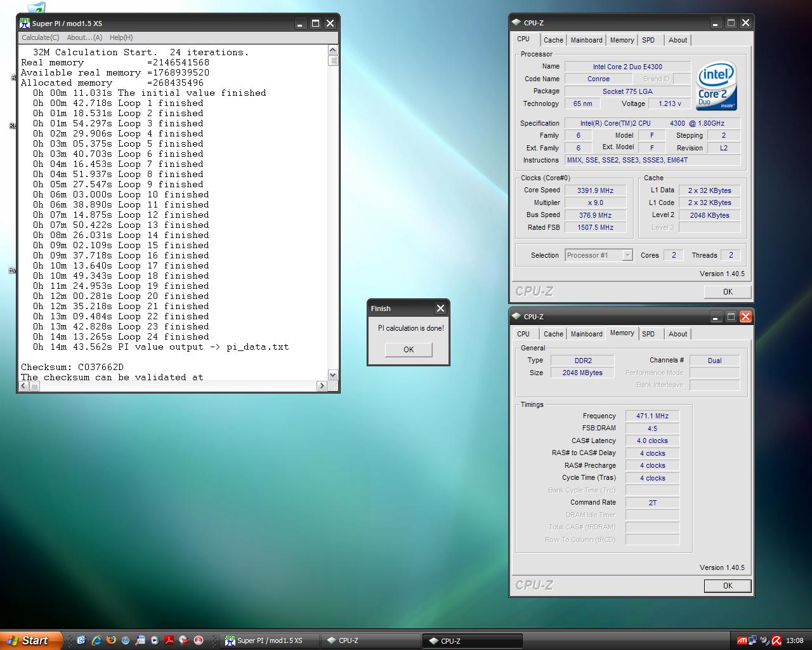Open the Windows Start menu
Image resolution: width=812 pixels, height=650 pixels.
click(x=30, y=640)
